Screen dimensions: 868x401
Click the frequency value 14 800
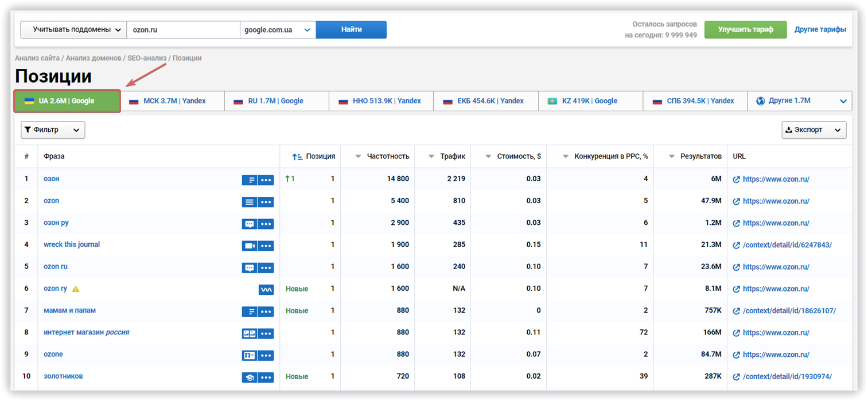click(398, 180)
